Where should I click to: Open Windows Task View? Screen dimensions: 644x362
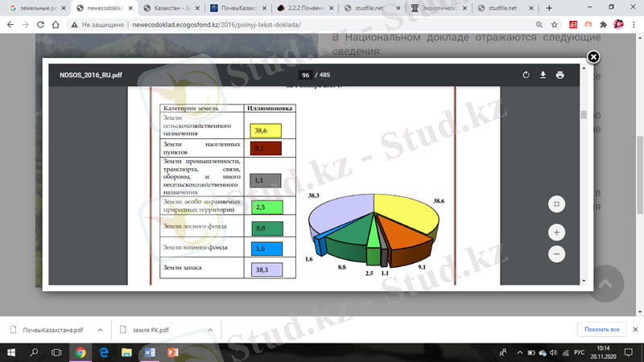pyautogui.click(x=56, y=352)
